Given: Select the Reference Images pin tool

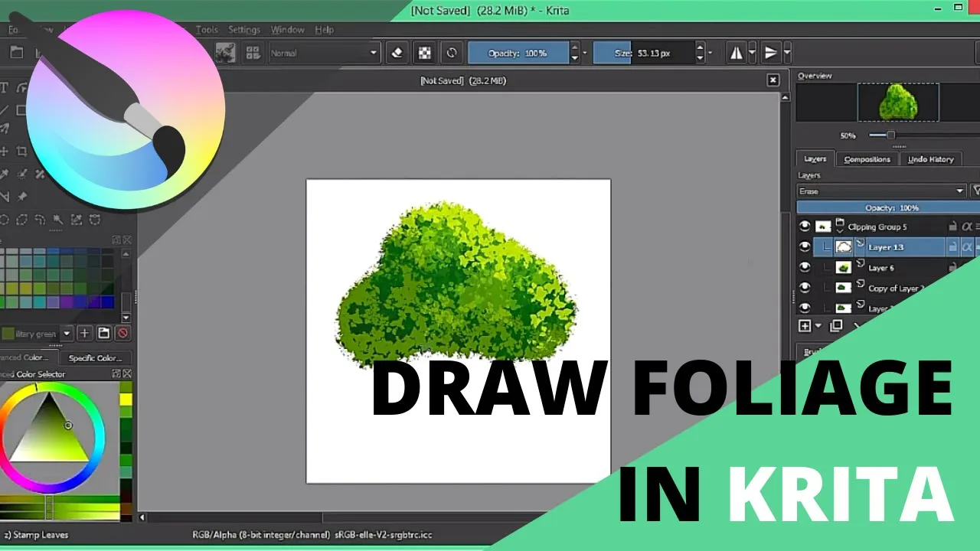Looking at the screenshot, I should (21, 197).
